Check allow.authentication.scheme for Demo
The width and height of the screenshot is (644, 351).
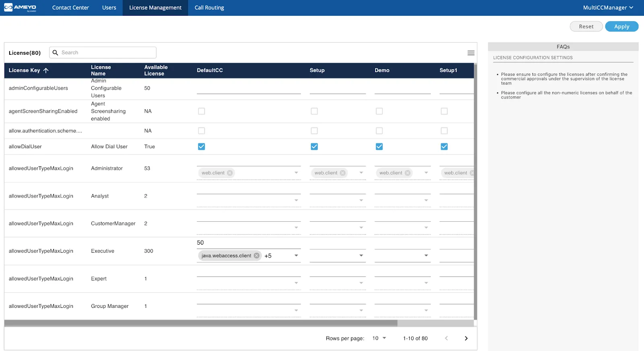[x=379, y=131]
